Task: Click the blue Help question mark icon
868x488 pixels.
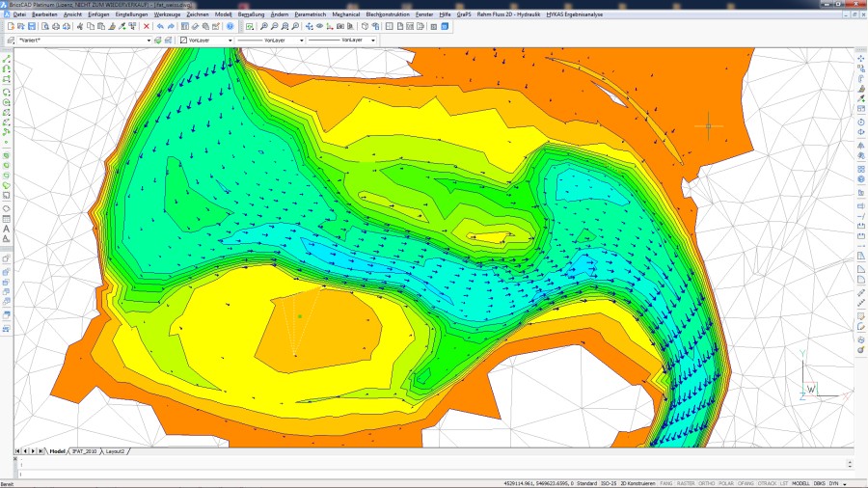Action: [x=230, y=26]
